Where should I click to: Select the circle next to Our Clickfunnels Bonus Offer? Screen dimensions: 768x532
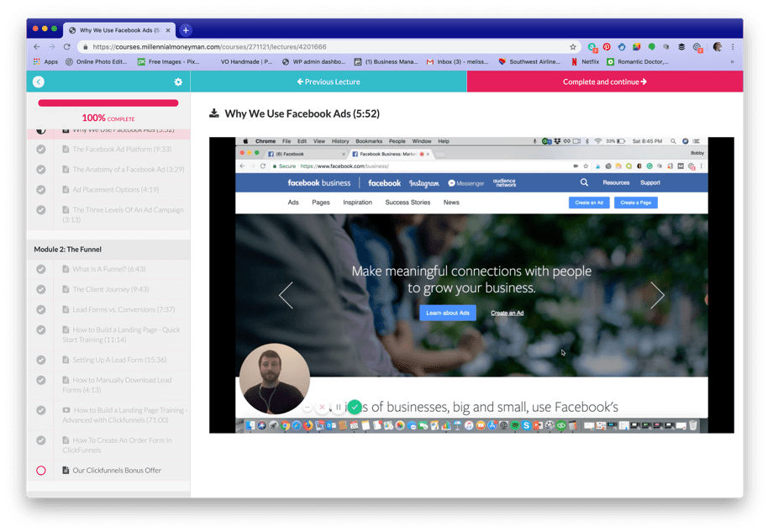(40, 471)
